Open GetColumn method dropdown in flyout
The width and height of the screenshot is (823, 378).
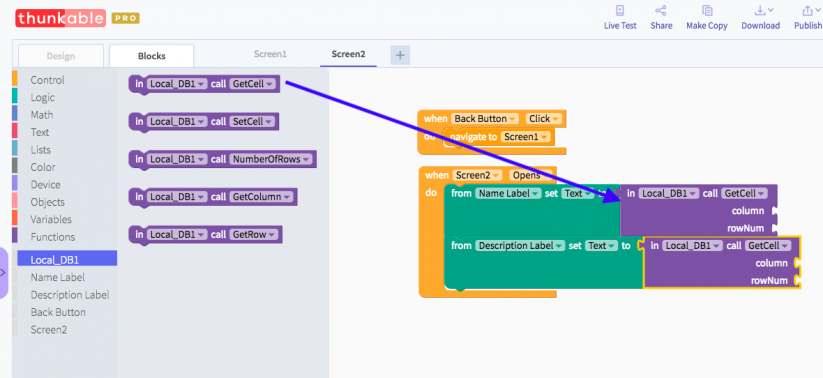click(x=261, y=197)
